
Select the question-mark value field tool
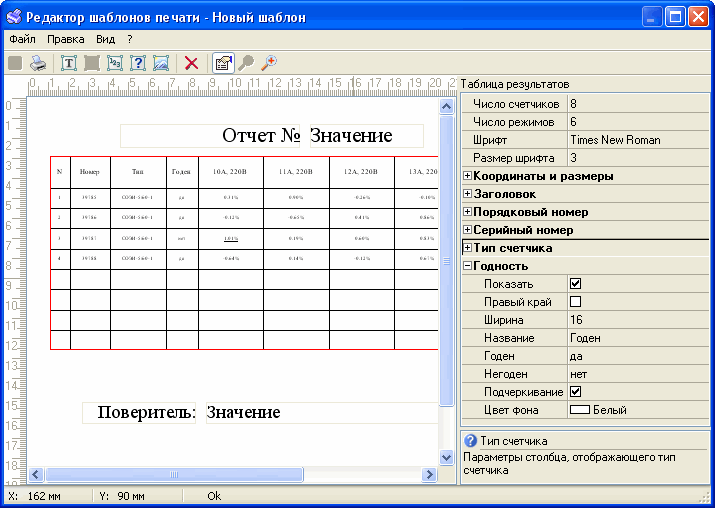pyautogui.click(x=138, y=62)
